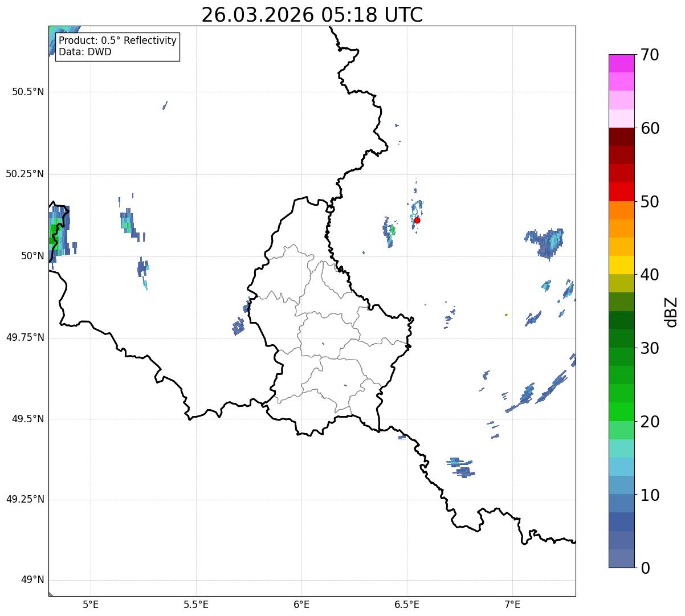The width and height of the screenshot is (685, 616).
Task: Click the dark maroon colorbar swatch below 60
Action: [x=621, y=137]
